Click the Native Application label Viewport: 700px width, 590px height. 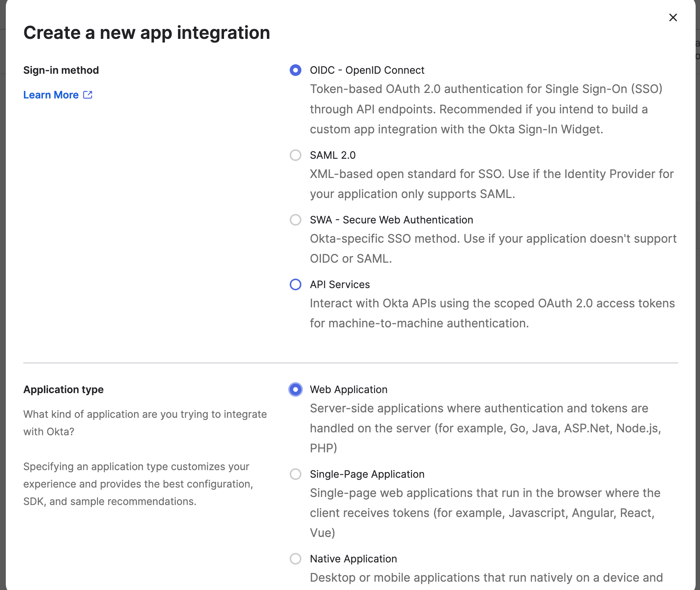pos(353,559)
